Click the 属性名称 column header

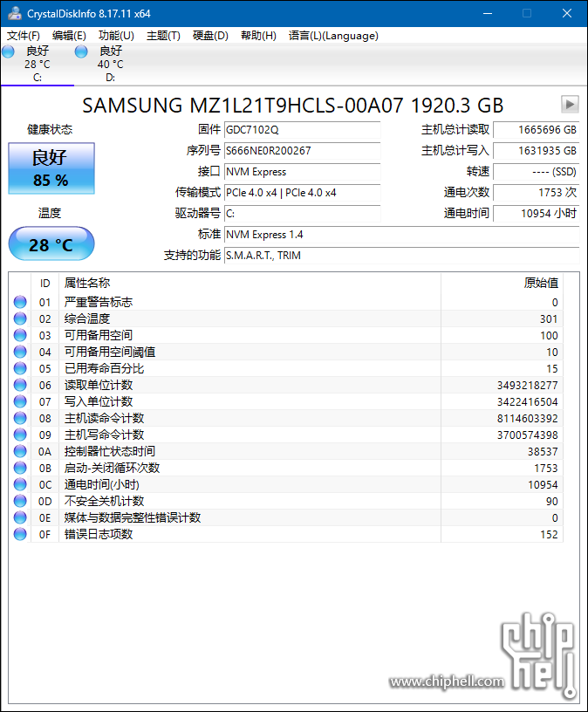pos(250,283)
